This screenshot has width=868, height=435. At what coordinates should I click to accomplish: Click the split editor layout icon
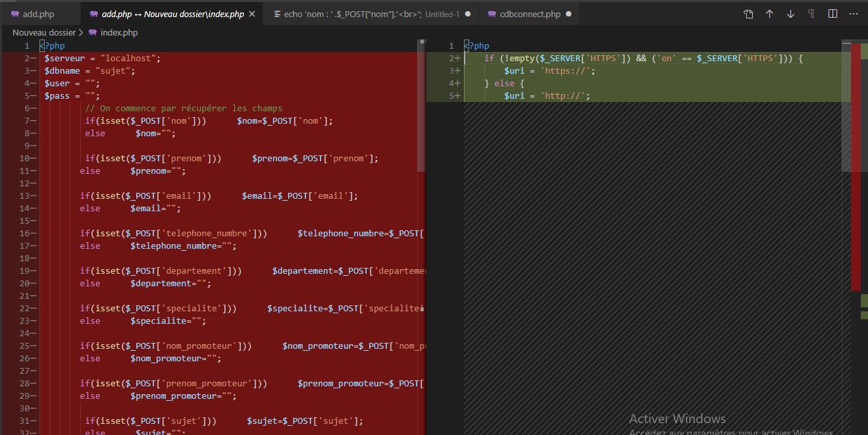pos(832,14)
